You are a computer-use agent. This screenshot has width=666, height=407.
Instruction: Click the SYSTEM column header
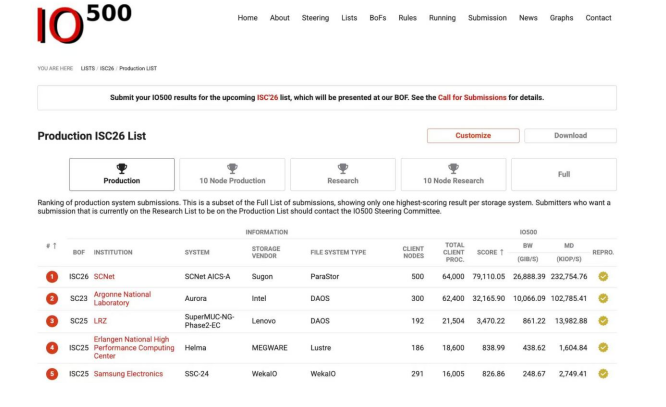[x=197, y=252]
